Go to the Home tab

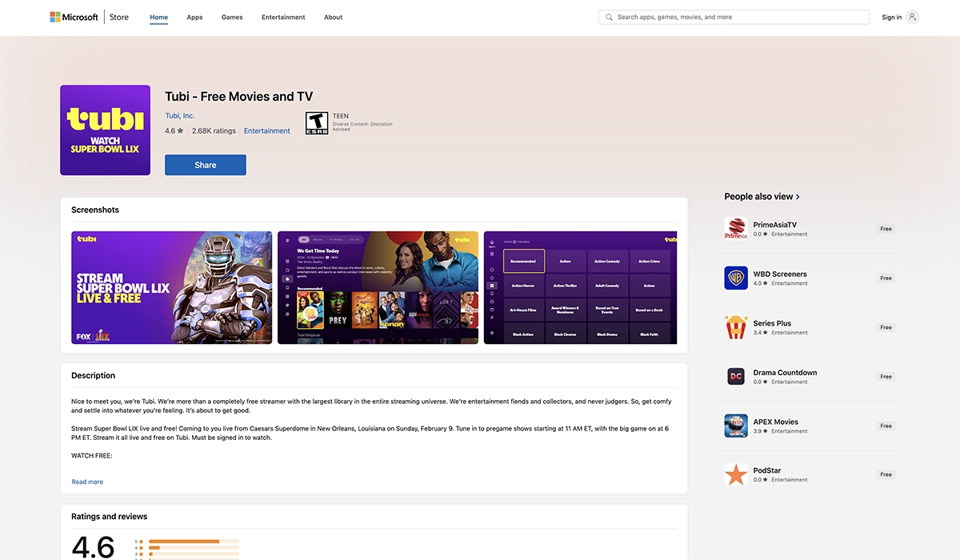coord(159,17)
